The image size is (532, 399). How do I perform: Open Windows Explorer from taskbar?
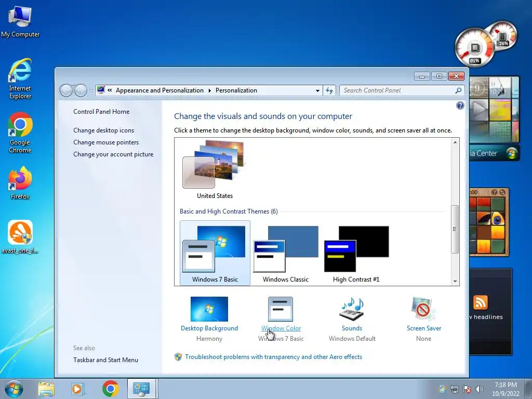click(46, 389)
